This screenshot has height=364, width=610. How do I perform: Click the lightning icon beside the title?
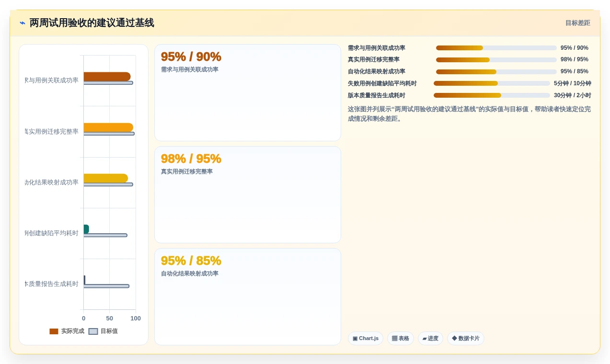coord(23,23)
